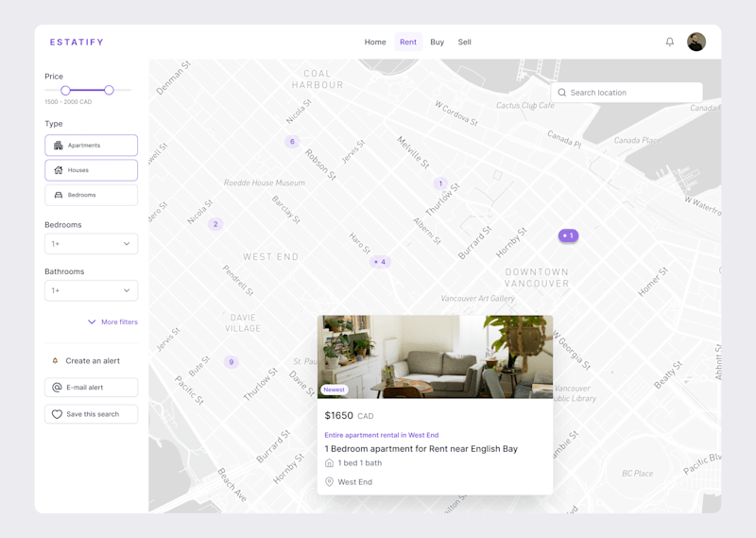
Task: Open the apartment listing photo
Action: pos(435,356)
